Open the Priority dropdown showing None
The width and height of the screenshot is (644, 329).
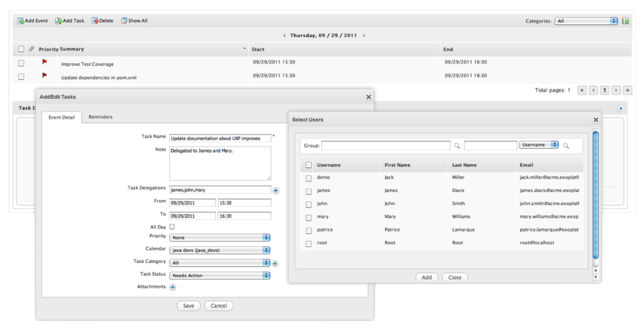[x=219, y=237]
